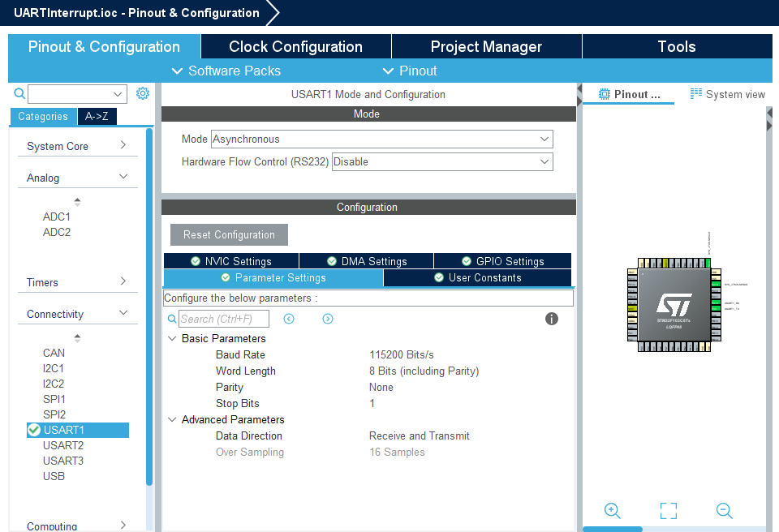This screenshot has height=532, width=779.
Task: Click the Word Length 8 Bits value
Action: (424, 371)
